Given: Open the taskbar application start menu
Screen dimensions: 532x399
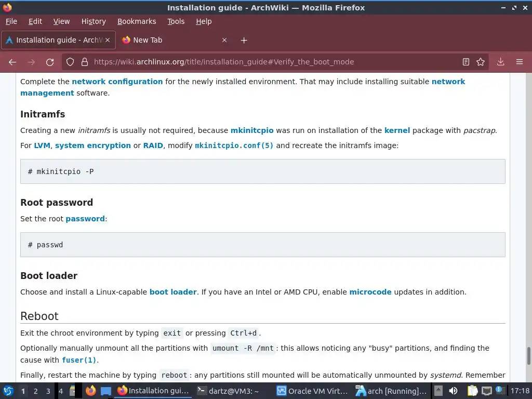Looking at the screenshot, I should (x=8, y=391).
